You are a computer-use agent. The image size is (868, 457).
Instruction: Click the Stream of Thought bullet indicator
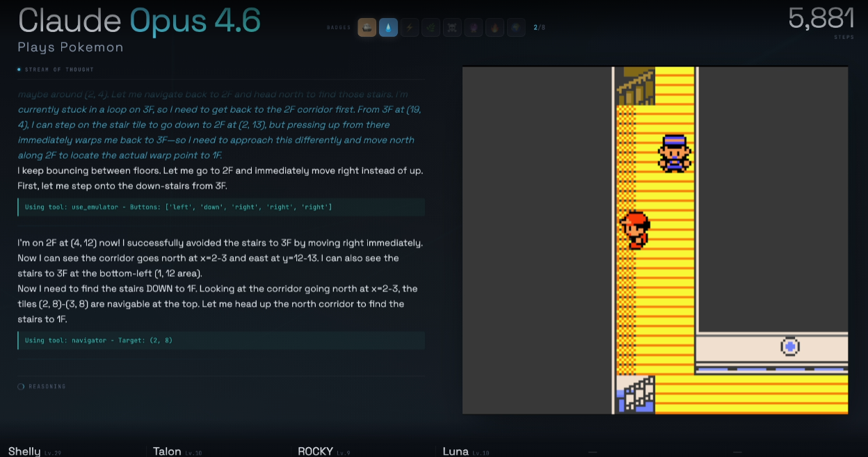point(19,70)
